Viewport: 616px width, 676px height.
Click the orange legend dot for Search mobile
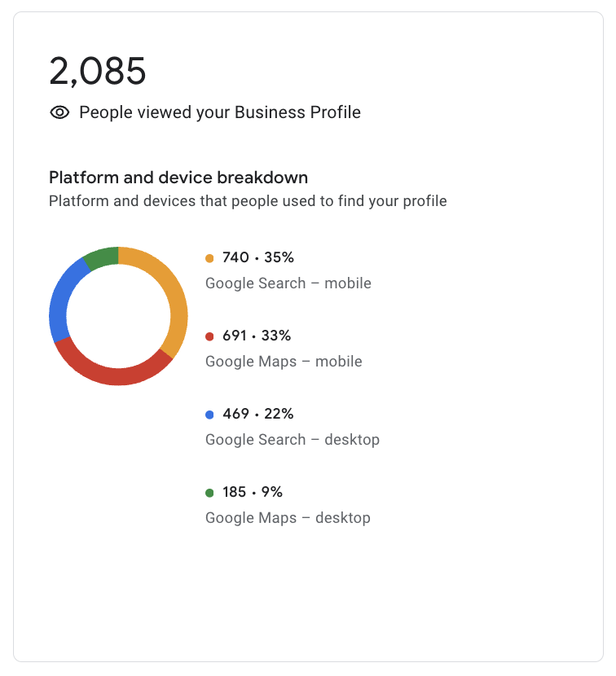(209, 258)
